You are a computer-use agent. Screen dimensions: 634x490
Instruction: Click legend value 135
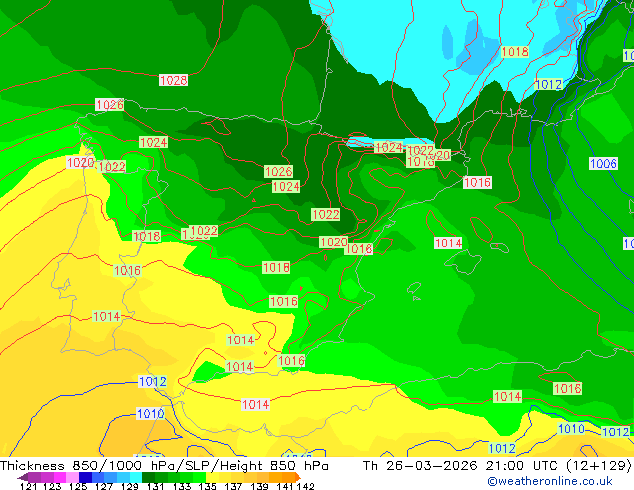tap(207, 486)
